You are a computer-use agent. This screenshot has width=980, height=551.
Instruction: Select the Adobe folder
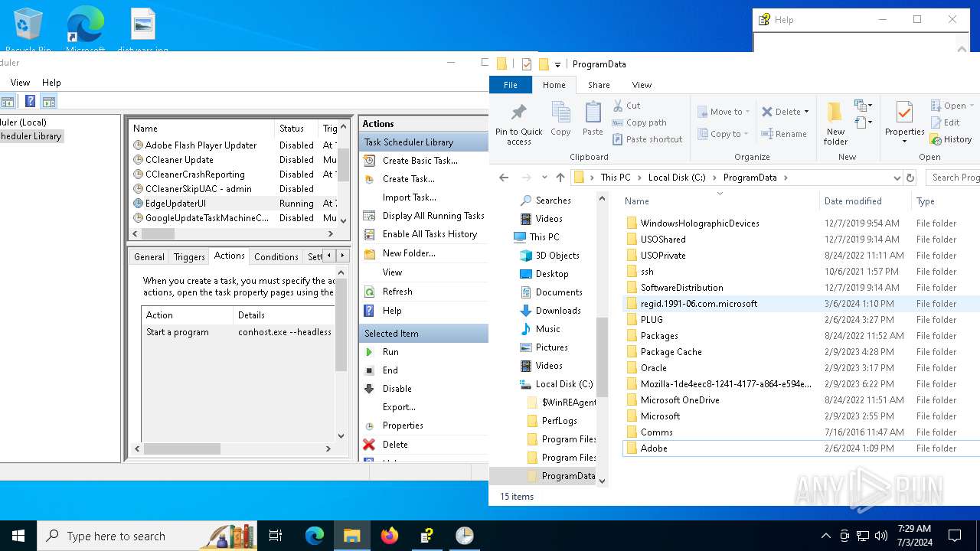(654, 448)
